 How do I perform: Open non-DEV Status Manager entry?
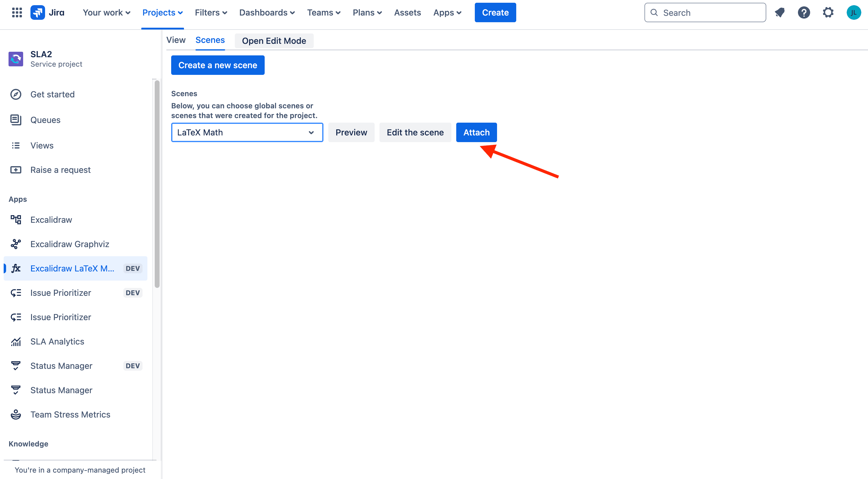(76, 390)
